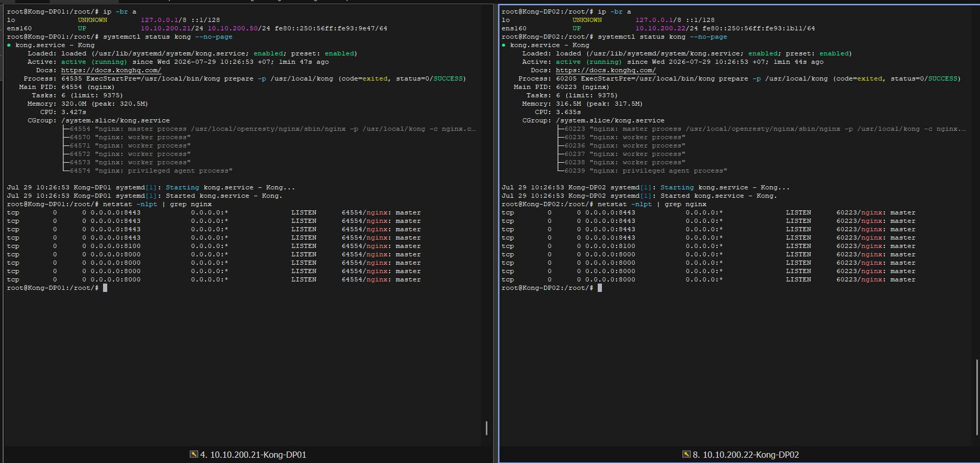Click 'active (running)' status in Kong-DP02
980x463 pixels.
point(589,62)
